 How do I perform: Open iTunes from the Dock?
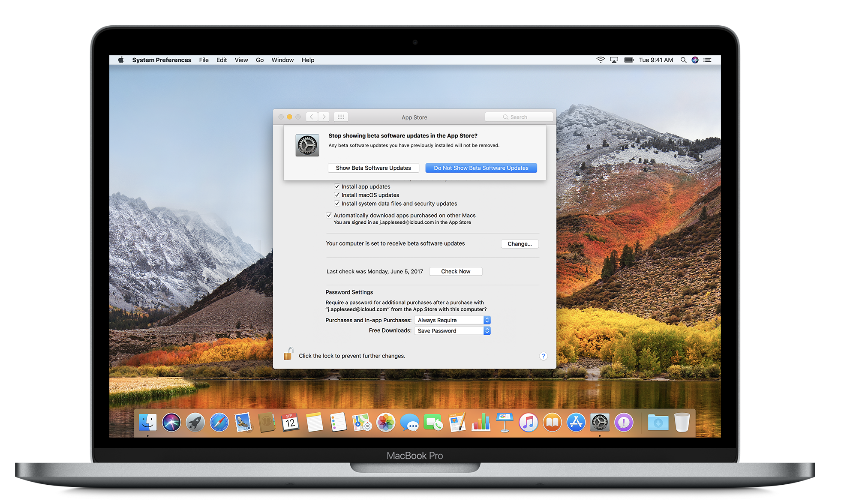coord(529,423)
